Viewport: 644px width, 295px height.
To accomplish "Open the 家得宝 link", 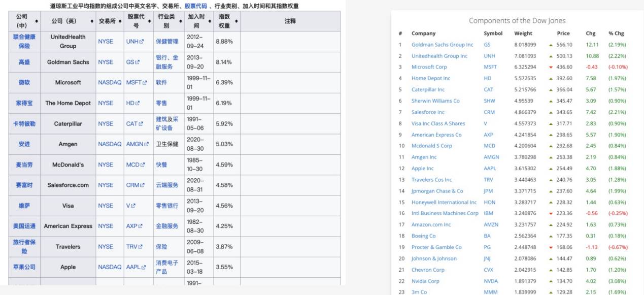I will click(x=24, y=103).
